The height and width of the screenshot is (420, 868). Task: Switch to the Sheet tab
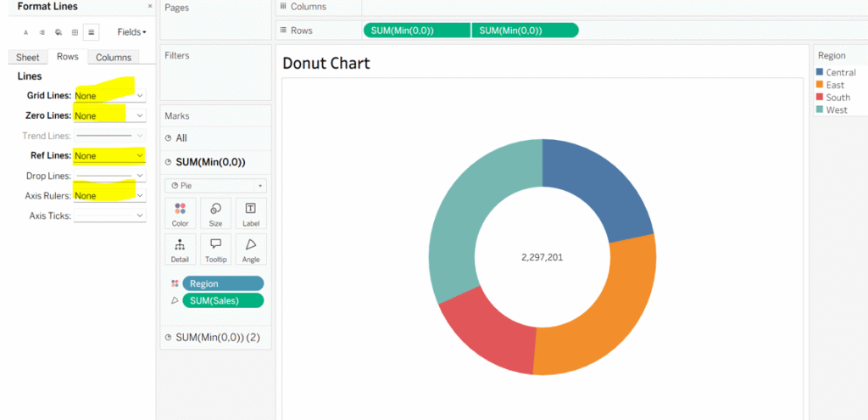pos(27,57)
